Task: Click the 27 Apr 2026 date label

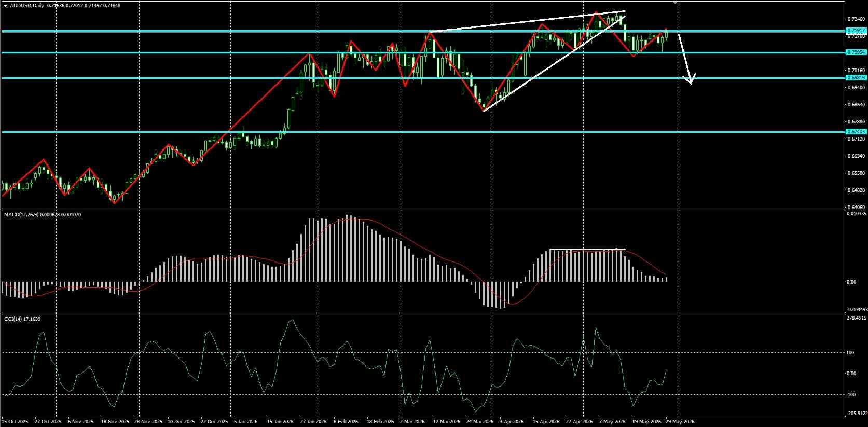Action: coord(579,422)
